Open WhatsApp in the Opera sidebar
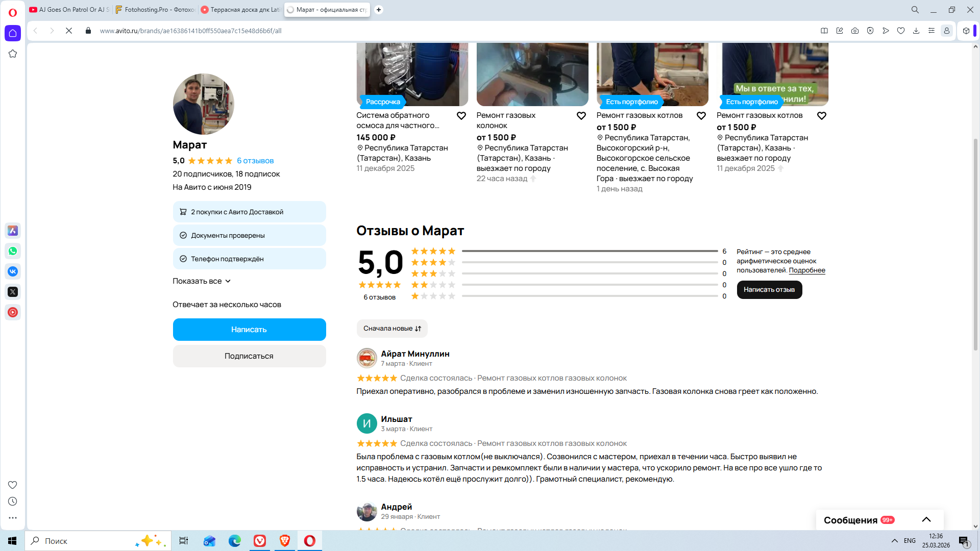Screen dimensions: 980x551 click(13, 251)
